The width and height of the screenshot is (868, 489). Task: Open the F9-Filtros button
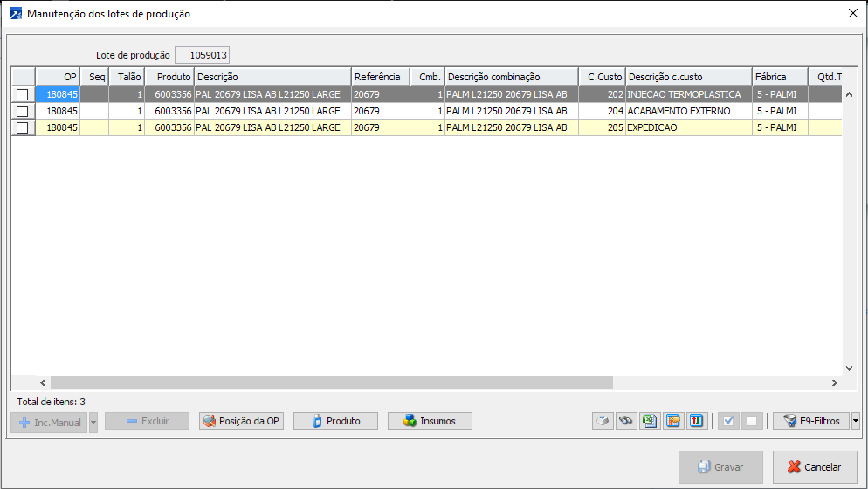tap(811, 421)
